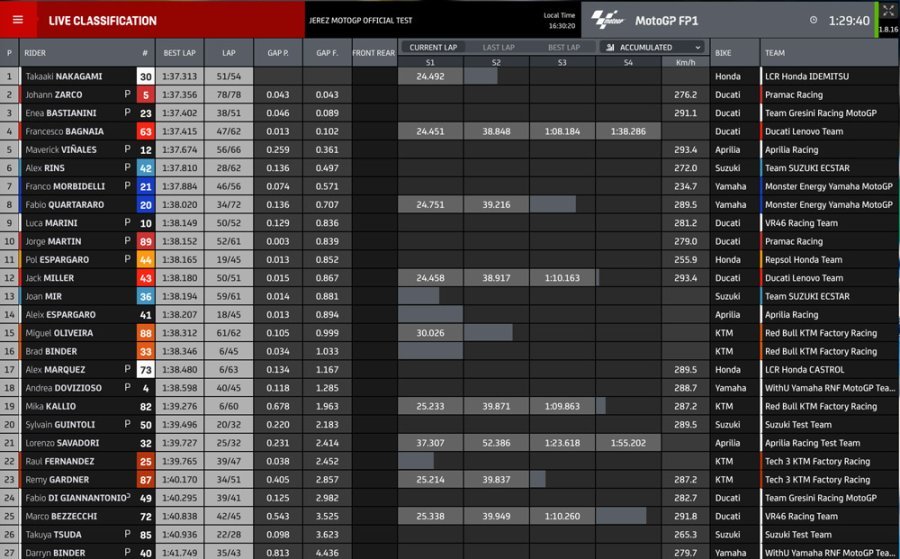The width and height of the screenshot is (900, 559).
Task: Click the session clock icon
Action: tap(813, 20)
